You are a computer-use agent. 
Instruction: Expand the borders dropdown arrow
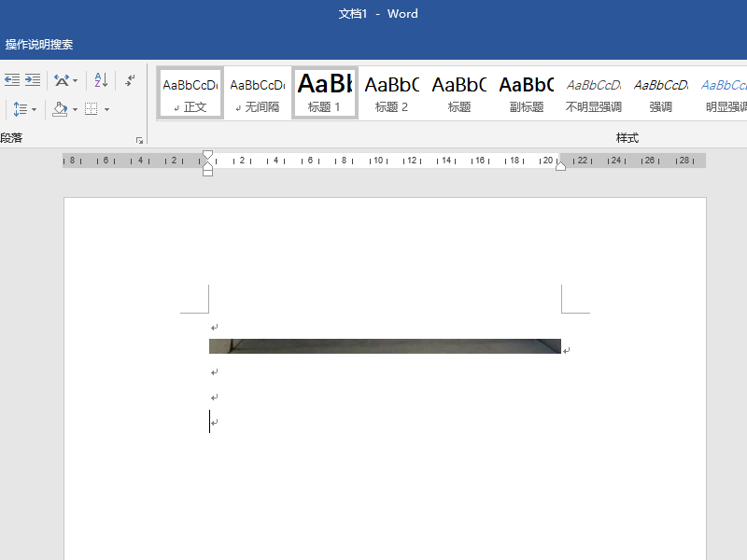(x=106, y=109)
